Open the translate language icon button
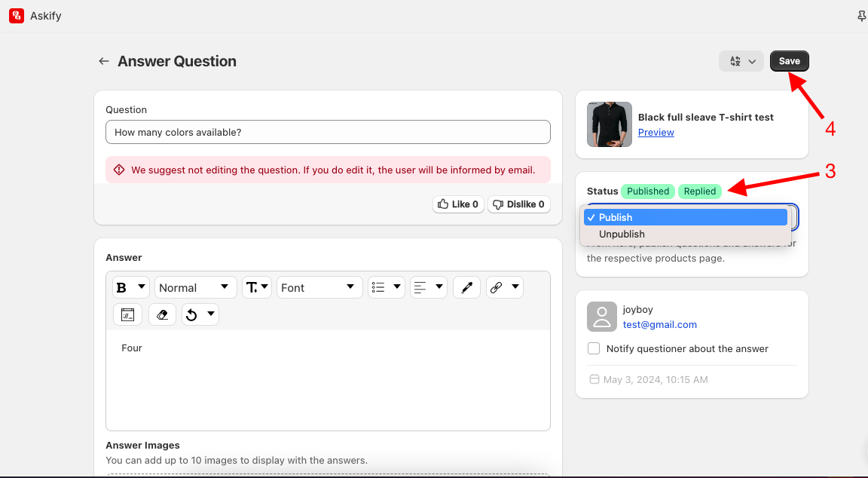 [735, 62]
